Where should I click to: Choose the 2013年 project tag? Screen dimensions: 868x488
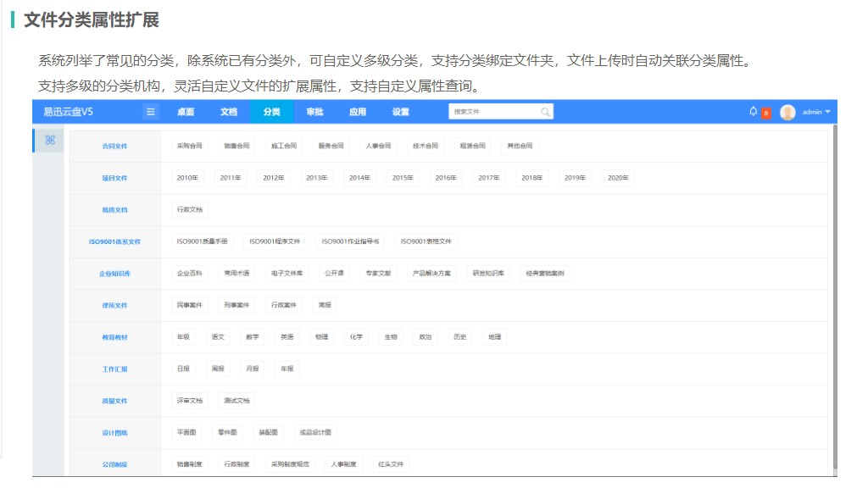[317, 178]
